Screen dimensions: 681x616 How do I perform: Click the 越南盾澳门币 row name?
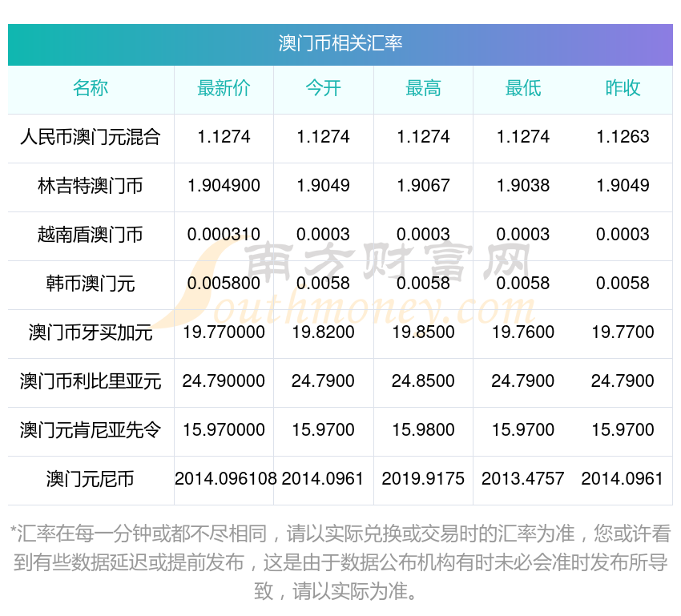point(91,235)
